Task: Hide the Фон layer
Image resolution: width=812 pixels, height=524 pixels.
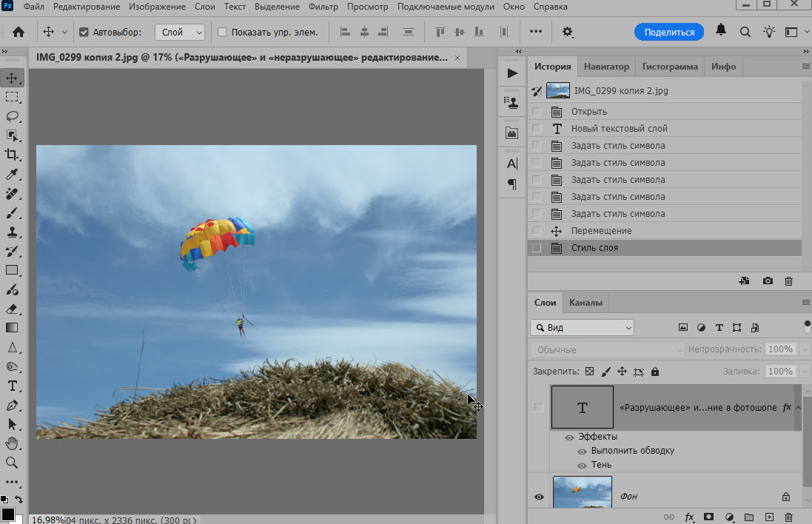Action: (539, 497)
